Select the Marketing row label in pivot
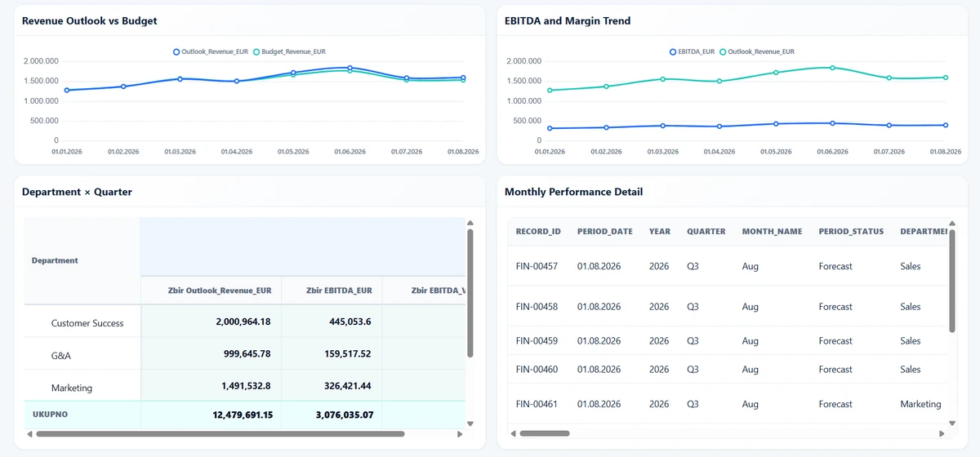This screenshot has height=457, width=980. tap(72, 388)
